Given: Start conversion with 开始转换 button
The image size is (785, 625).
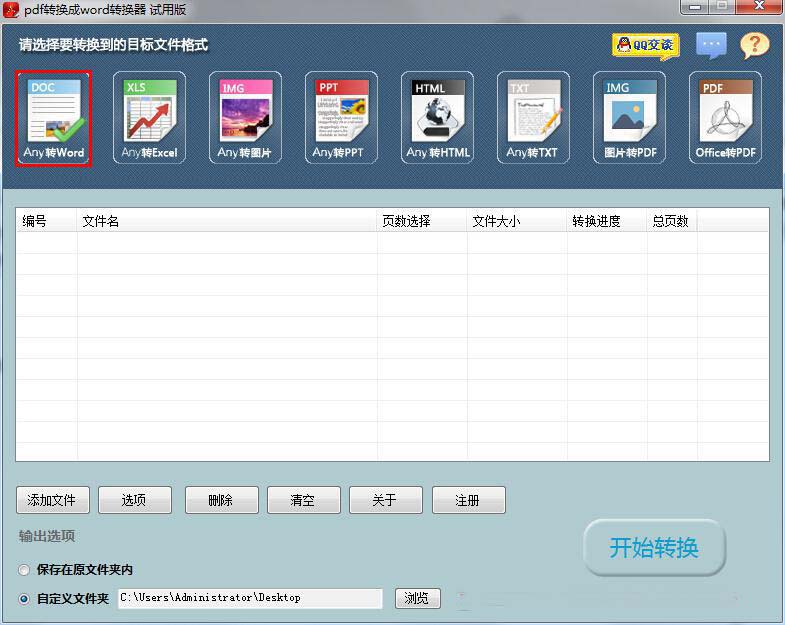Looking at the screenshot, I should 654,548.
